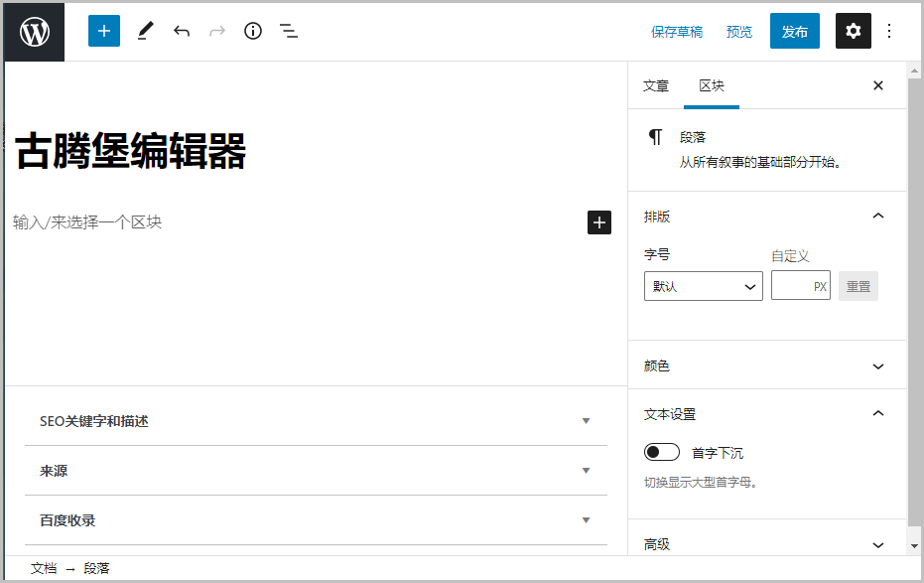924x583 pixels.
Task: Open the list outline view
Action: click(288, 31)
